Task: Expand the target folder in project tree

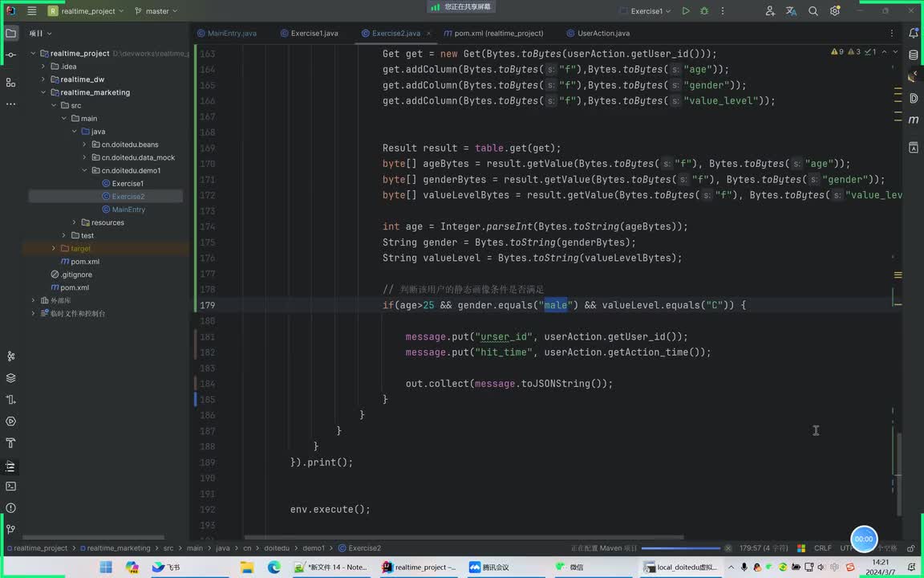Action: [54, 249]
